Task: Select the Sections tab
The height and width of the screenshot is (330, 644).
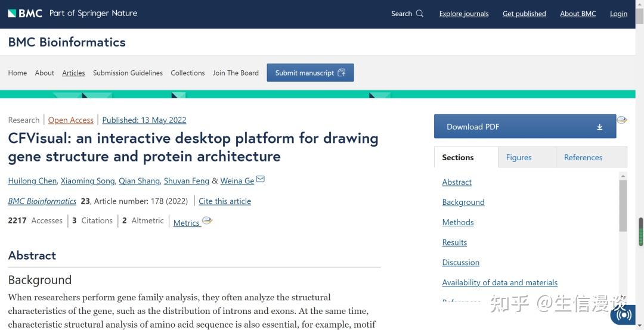Action: point(457,158)
